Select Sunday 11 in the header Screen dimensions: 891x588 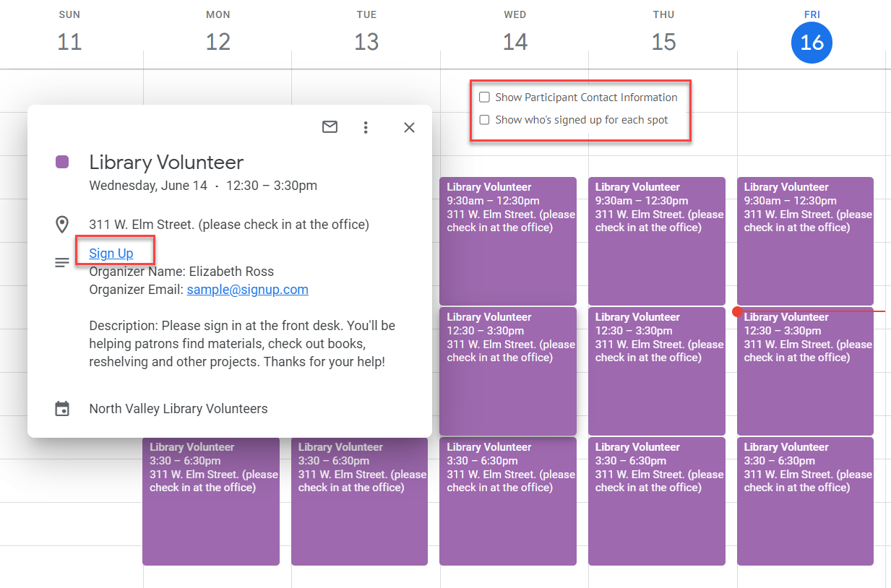69,42
